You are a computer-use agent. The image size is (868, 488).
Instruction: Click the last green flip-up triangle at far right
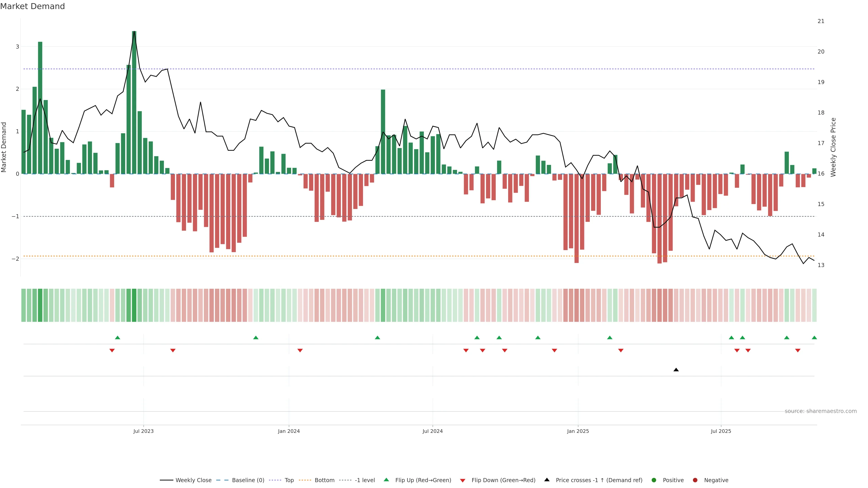click(814, 338)
